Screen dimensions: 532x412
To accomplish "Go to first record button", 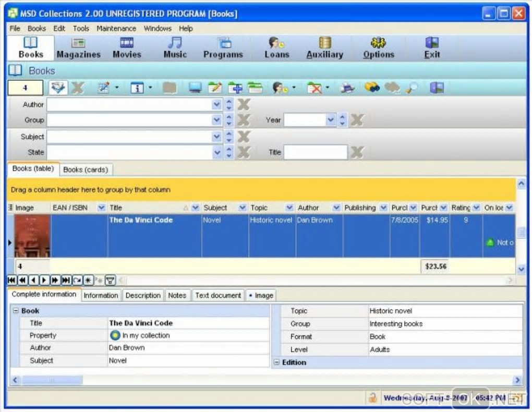I will pyautogui.click(x=11, y=281).
